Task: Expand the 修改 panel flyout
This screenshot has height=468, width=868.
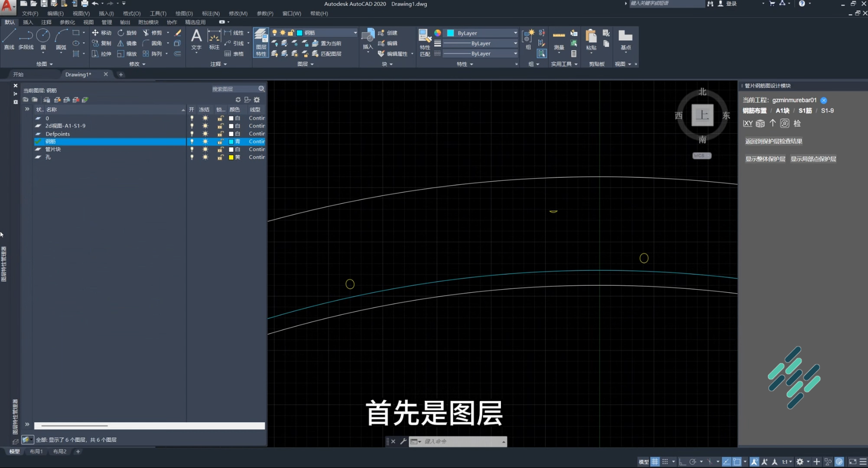Action: click(x=137, y=64)
